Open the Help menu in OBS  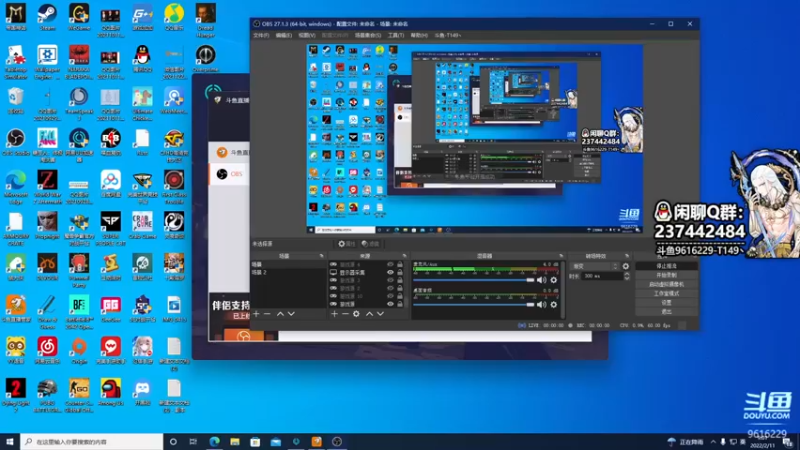419,35
